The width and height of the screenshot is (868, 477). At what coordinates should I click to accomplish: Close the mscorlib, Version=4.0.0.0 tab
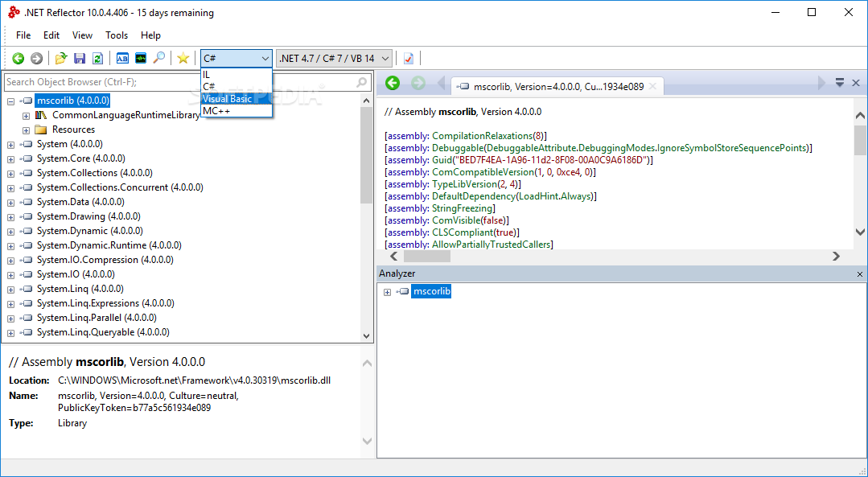pos(652,86)
